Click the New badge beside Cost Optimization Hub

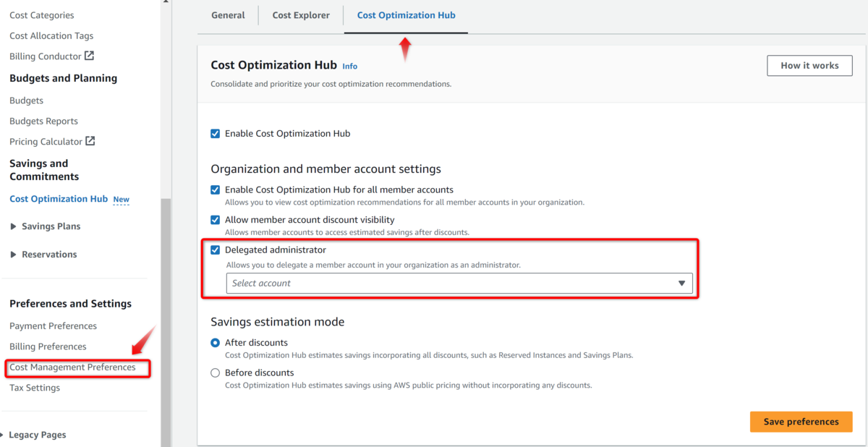click(122, 200)
